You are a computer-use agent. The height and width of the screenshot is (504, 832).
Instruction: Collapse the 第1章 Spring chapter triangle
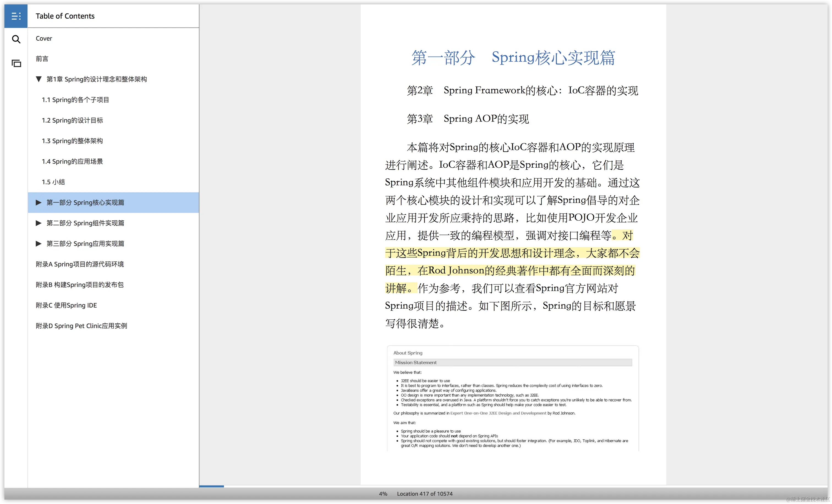point(39,79)
